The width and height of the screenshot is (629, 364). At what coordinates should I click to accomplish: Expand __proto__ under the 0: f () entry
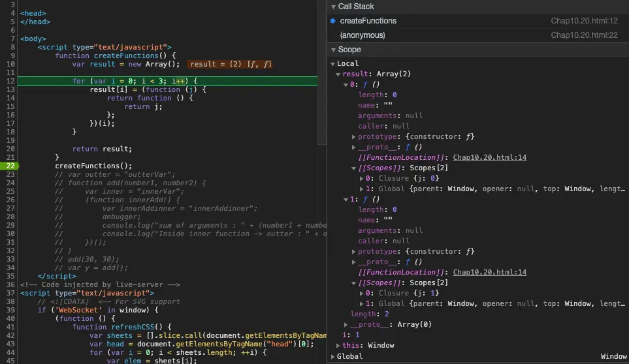point(353,147)
